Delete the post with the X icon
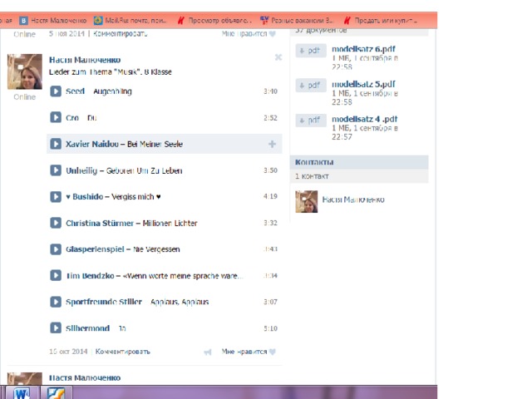This screenshot has width=532, height=399. [278, 57]
